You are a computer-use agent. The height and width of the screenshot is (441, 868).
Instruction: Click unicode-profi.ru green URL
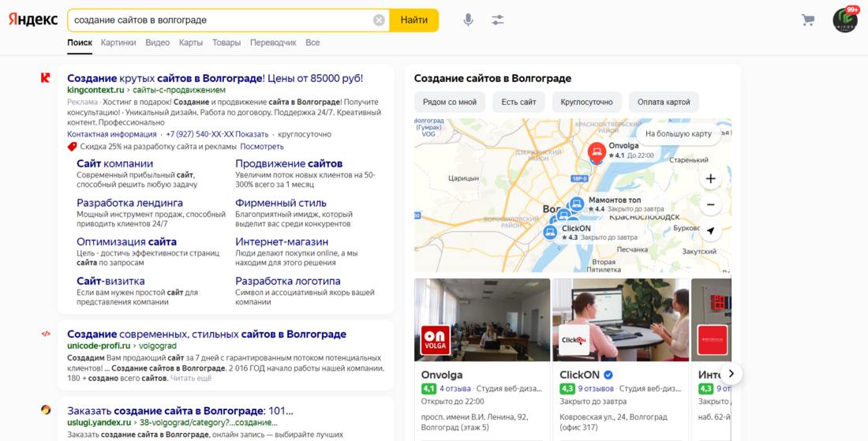pyautogui.click(x=99, y=346)
